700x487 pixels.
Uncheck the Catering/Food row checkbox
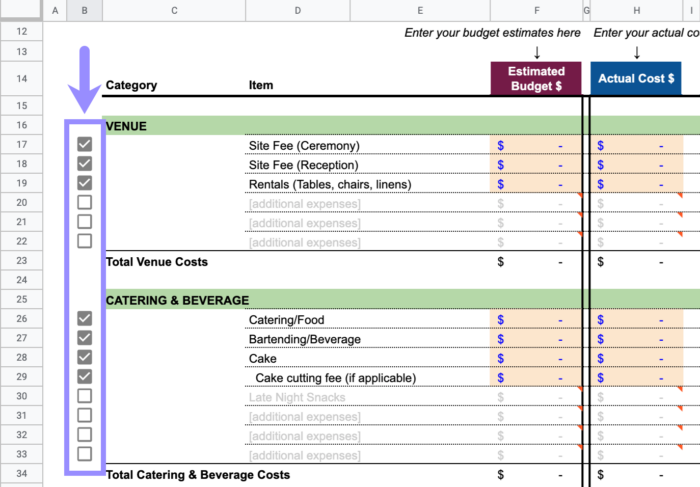(x=84, y=319)
